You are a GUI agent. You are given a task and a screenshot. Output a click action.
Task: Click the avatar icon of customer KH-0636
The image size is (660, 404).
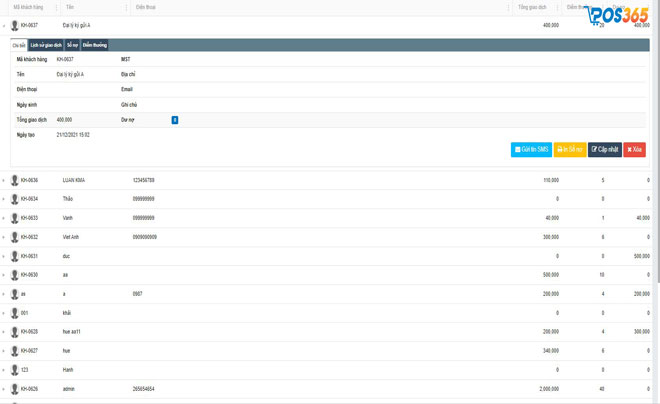point(15,181)
